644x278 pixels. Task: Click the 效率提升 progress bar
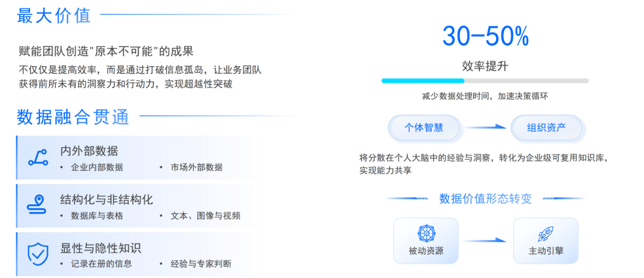point(485,81)
